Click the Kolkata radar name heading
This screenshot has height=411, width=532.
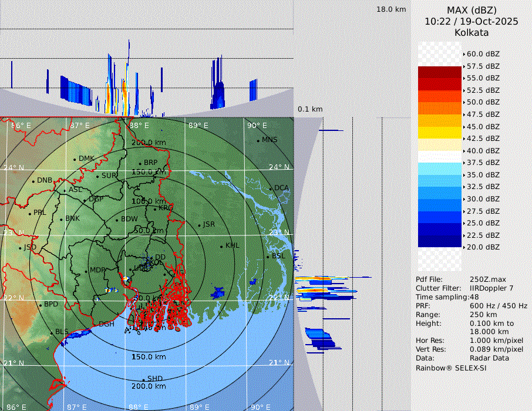click(x=472, y=32)
